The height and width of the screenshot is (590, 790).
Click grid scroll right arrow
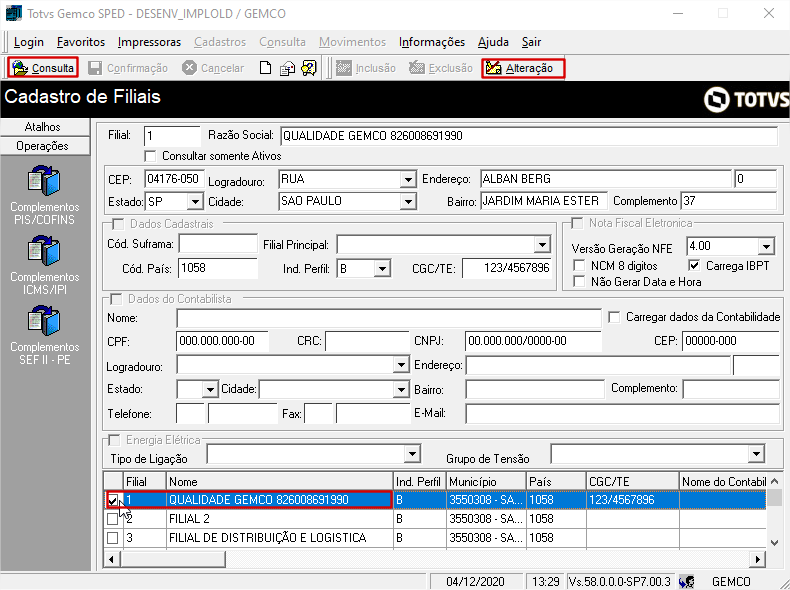coord(757,559)
